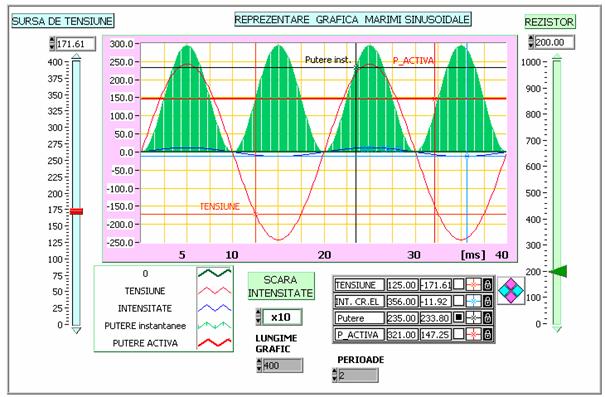
Task: Click the red voltage source slider handle
Action: 76,211
